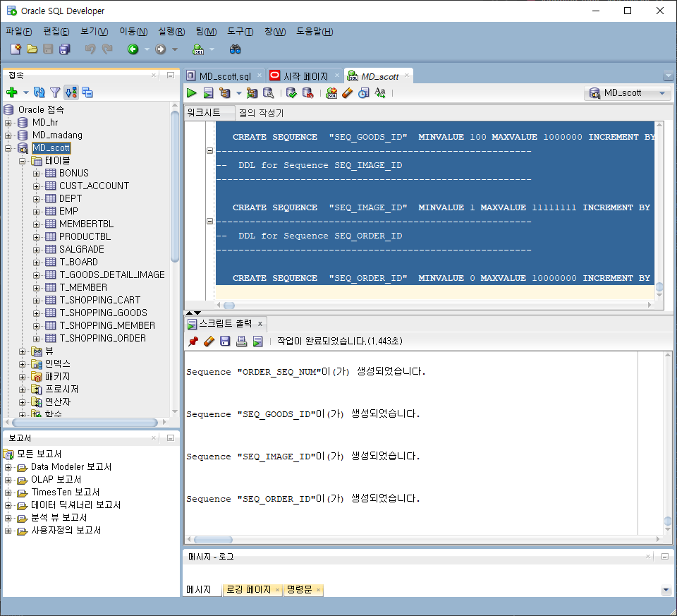
Task: Open the Back history dropdown arrow
Action: pyautogui.click(x=147, y=49)
